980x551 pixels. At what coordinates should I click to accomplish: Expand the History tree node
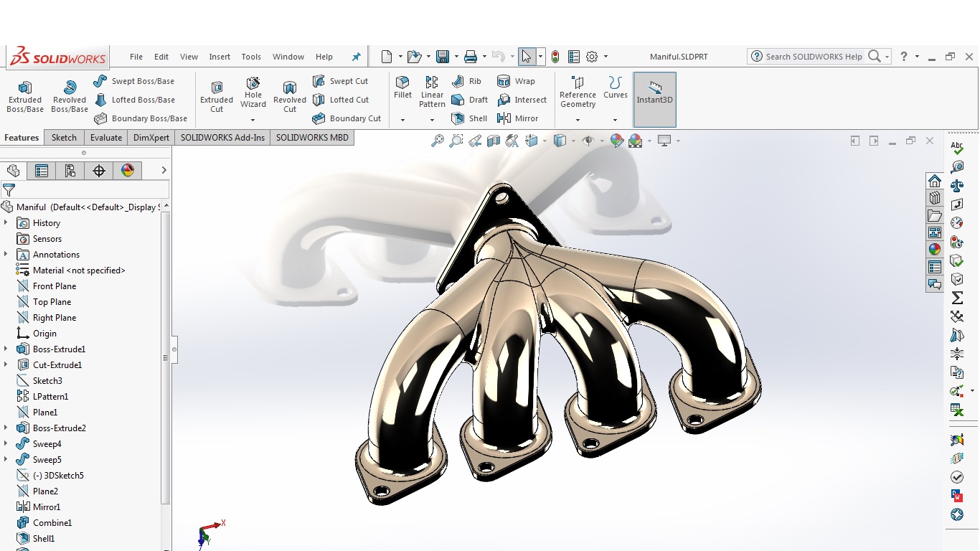coord(6,222)
